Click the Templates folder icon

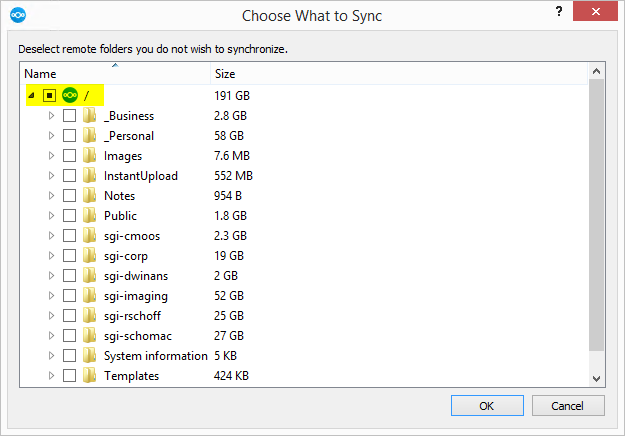pyautogui.click(x=90, y=375)
